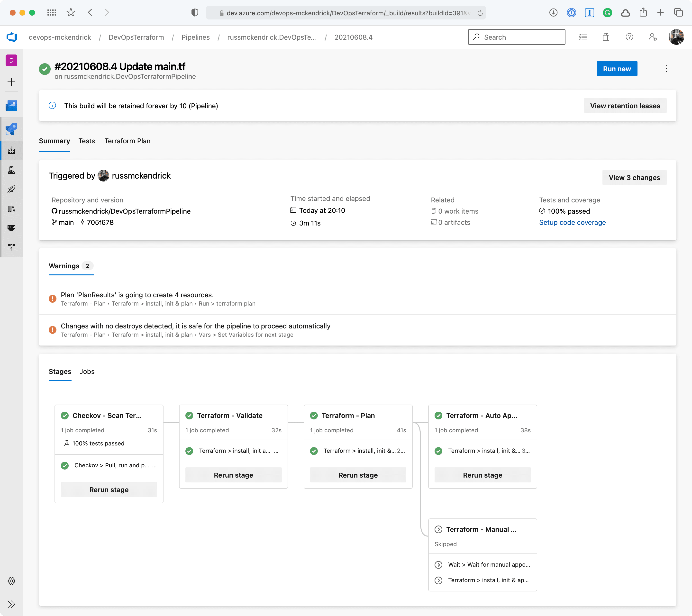The image size is (692, 616).
Task: Open the Help question mark icon
Action: coord(629,37)
